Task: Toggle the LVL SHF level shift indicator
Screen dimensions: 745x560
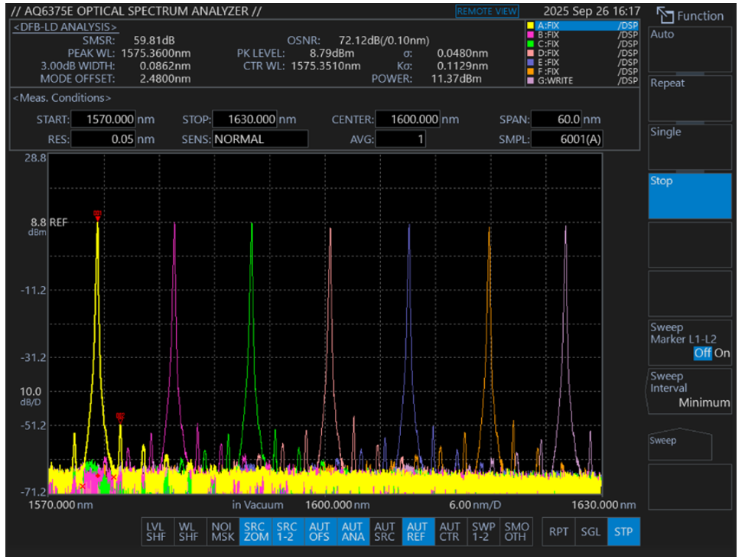Action: [x=156, y=532]
